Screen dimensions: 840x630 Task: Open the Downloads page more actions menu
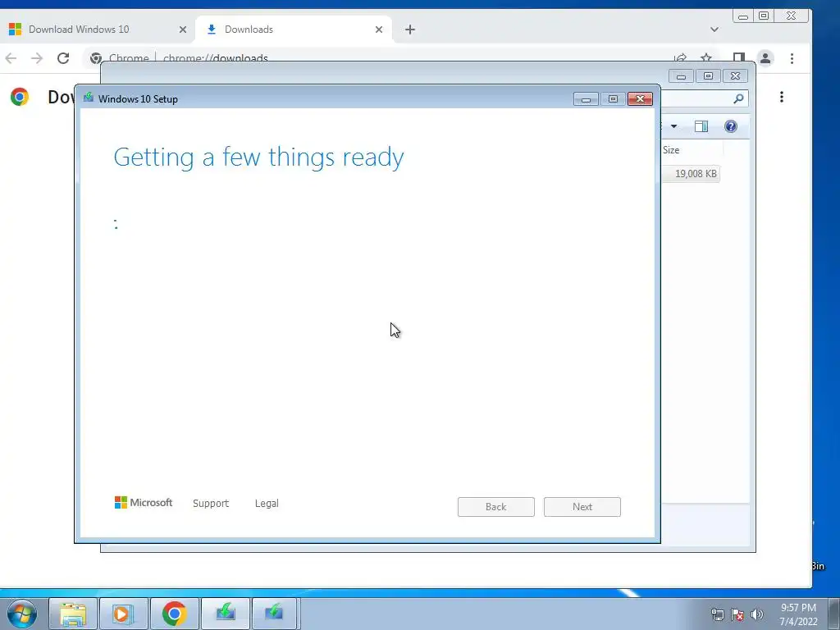click(x=782, y=97)
